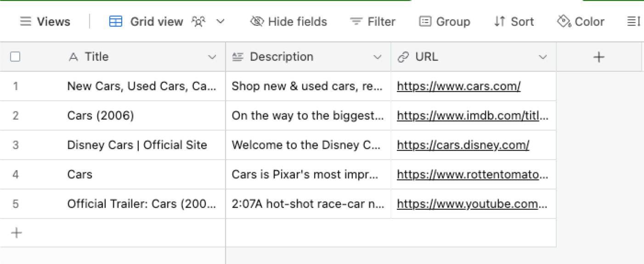Open the Description field dropdown arrow

tap(378, 57)
